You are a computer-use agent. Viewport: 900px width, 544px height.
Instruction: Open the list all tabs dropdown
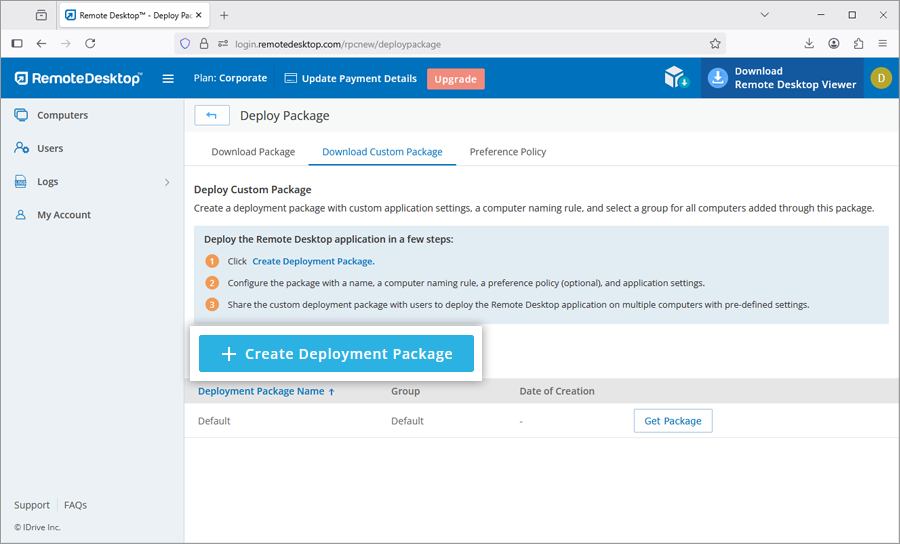pos(764,15)
